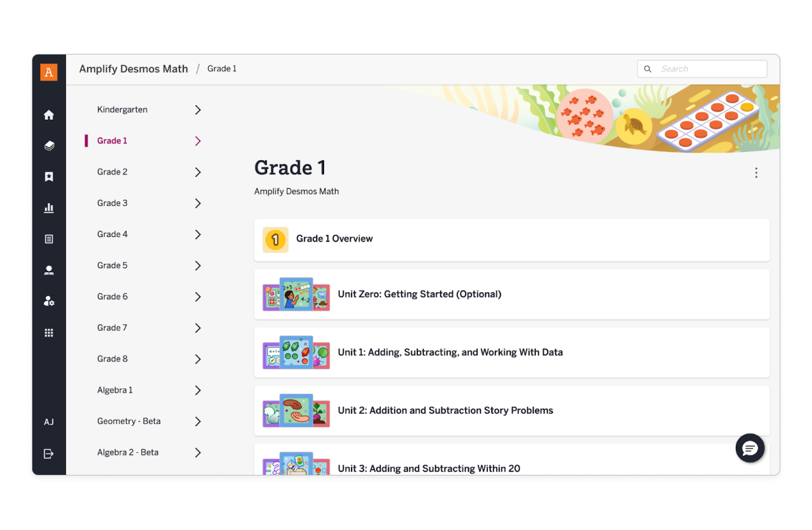Screen dimensions: 812x530
Task: View reports via the bar chart icon
Action: [x=49, y=207]
